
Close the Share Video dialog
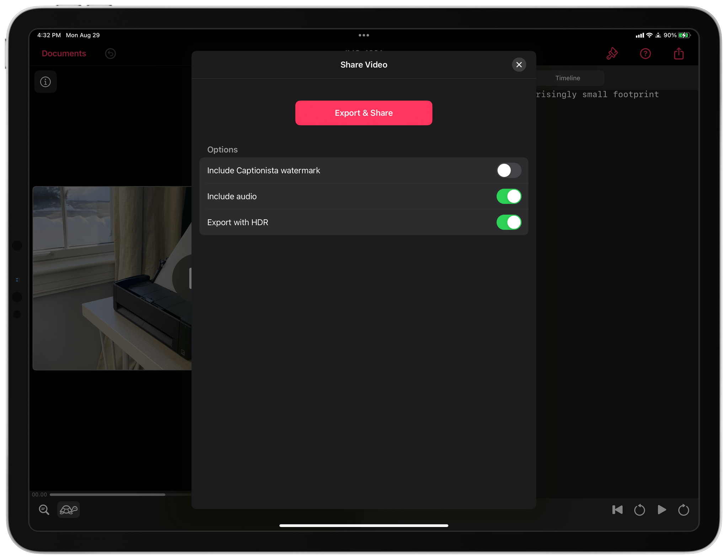click(x=519, y=65)
